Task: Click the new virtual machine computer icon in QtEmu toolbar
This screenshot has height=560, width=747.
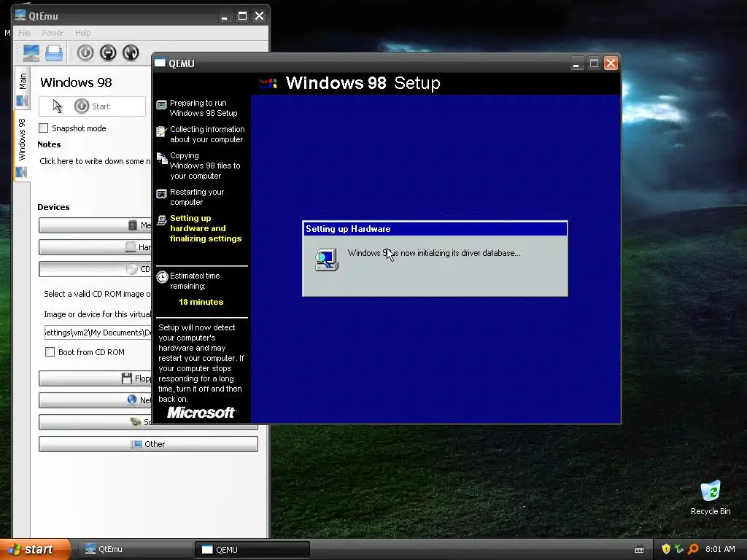Action: [31, 52]
